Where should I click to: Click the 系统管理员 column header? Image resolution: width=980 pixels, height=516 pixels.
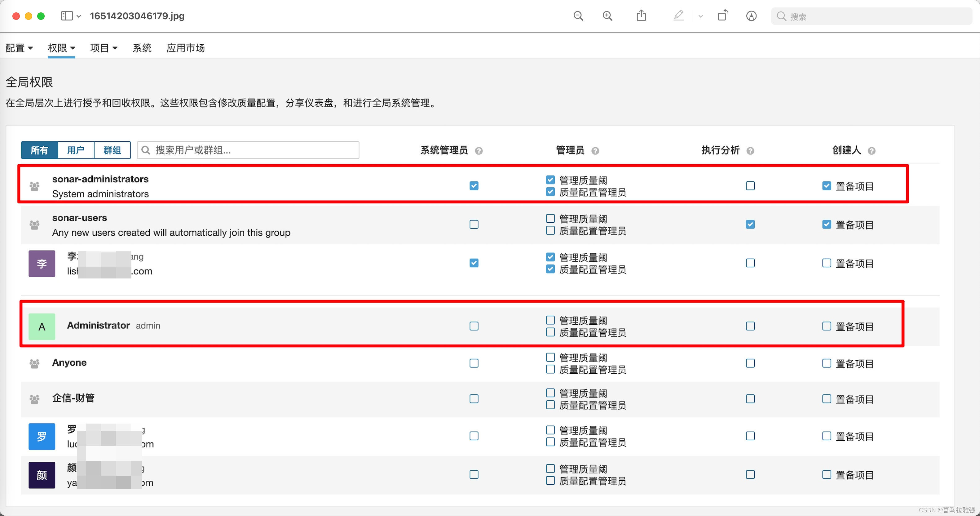click(x=444, y=150)
